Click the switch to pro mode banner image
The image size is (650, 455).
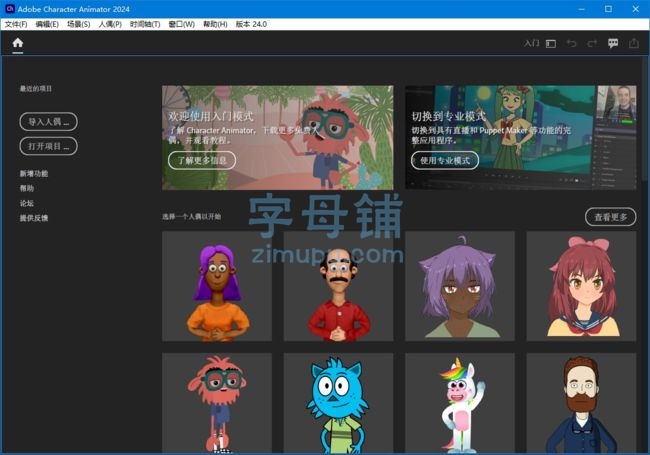pos(520,138)
